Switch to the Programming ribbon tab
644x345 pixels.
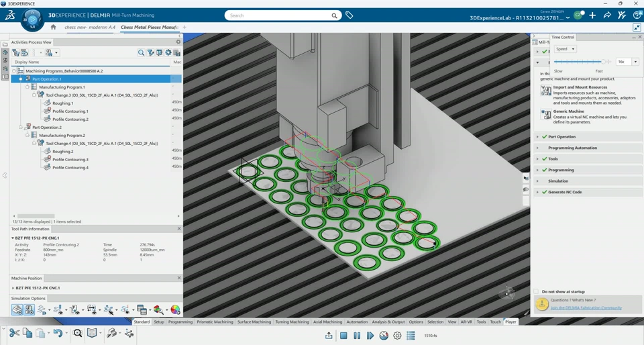(180, 322)
